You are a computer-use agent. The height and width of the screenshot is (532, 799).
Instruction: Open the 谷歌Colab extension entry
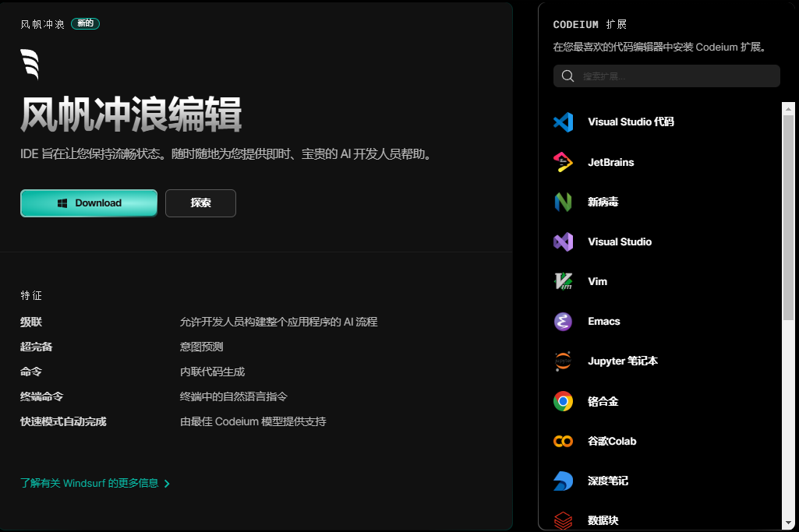pyautogui.click(x=612, y=442)
